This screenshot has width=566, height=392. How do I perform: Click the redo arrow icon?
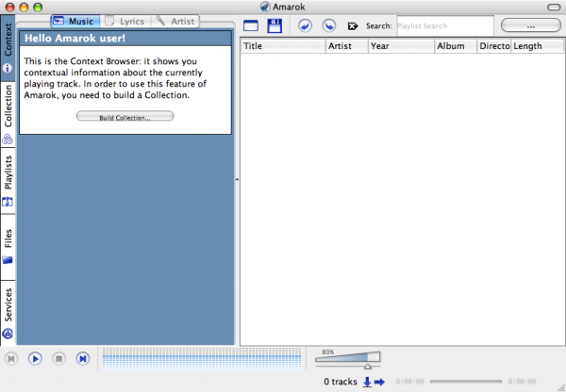click(329, 26)
